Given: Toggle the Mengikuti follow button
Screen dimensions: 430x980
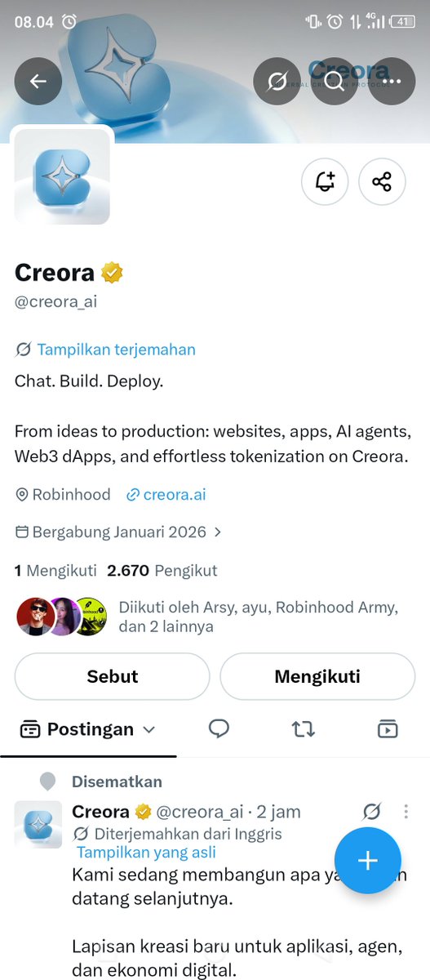Looking at the screenshot, I should [x=317, y=676].
